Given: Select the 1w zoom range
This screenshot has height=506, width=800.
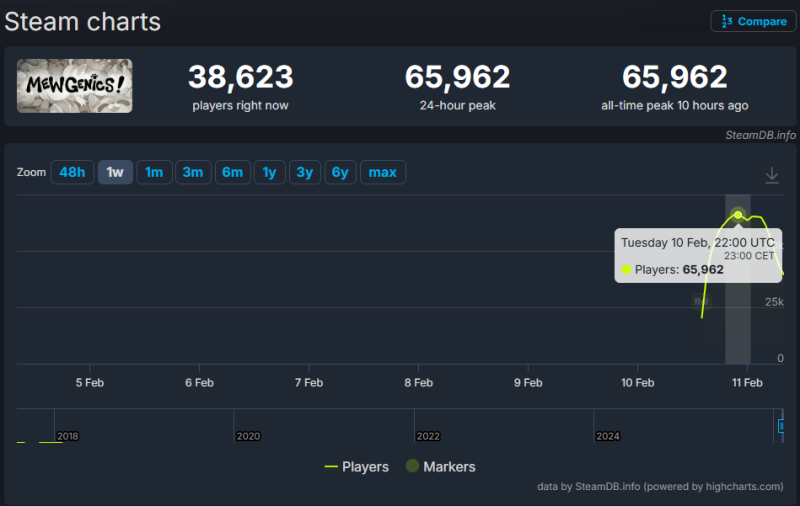Looking at the screenshot, I should point(115,172).
